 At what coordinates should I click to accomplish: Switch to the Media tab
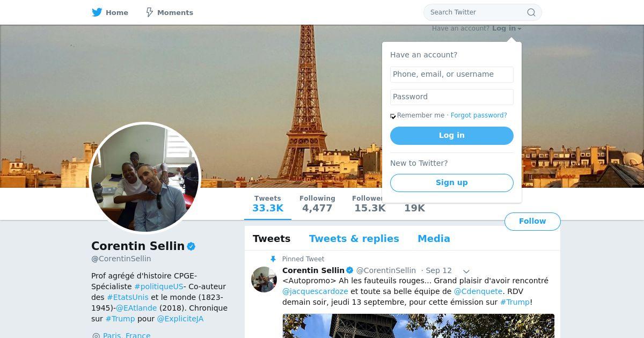click(x=434, y=239)
